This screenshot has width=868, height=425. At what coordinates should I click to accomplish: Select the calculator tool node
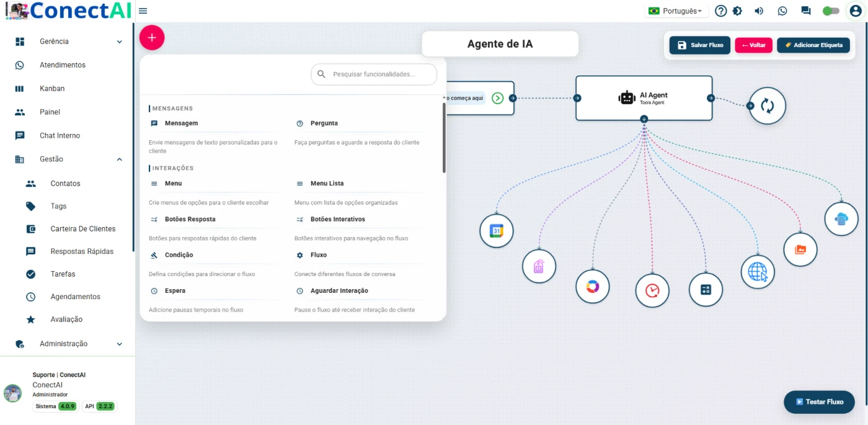[706, 290]
